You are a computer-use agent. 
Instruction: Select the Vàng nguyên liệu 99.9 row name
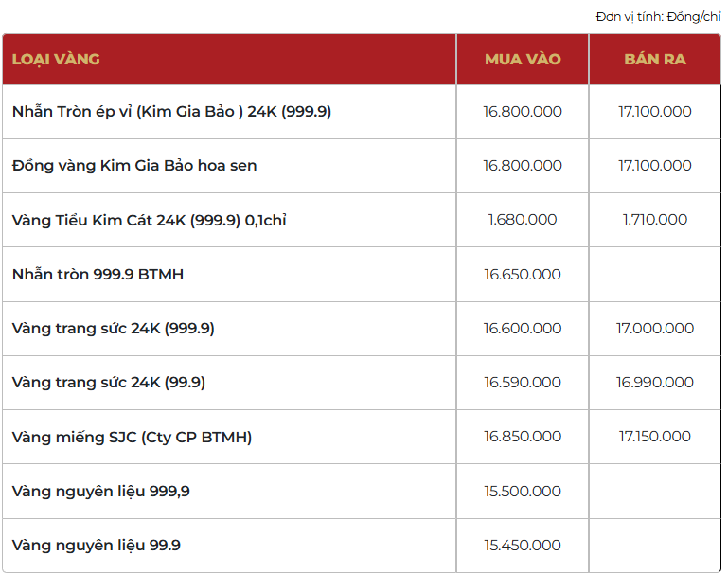(x=97, y=546)
